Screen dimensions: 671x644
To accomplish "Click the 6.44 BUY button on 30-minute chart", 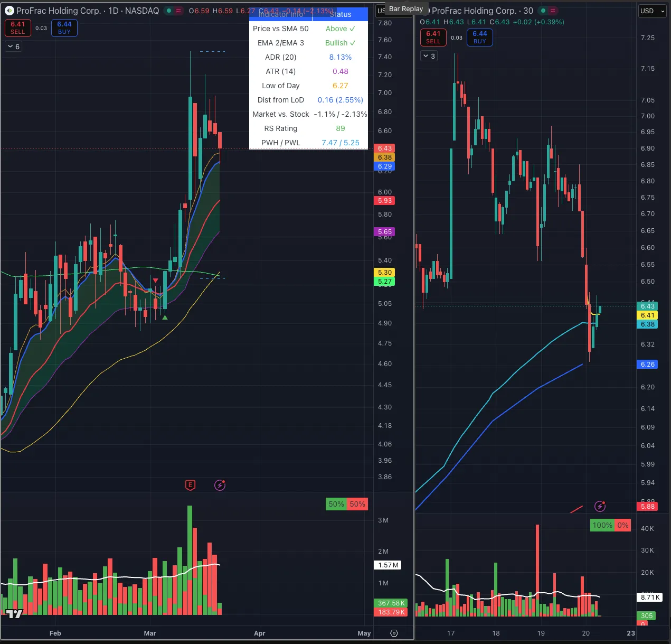I will (480, 38).
